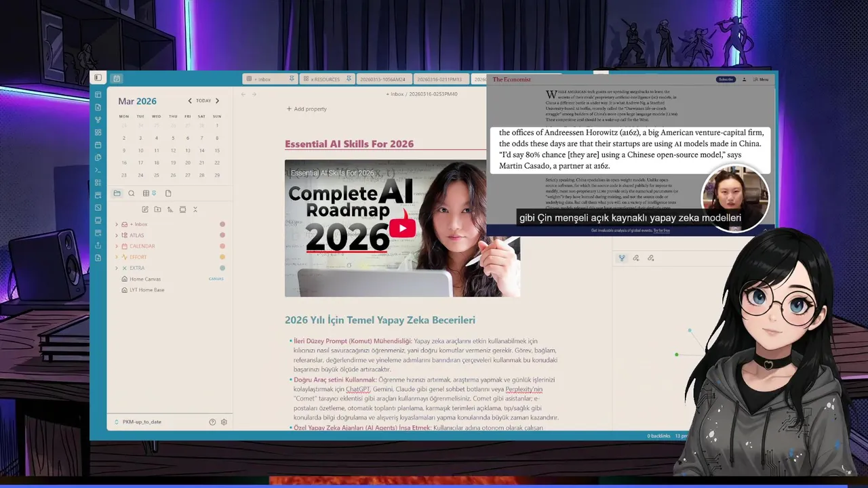Click the ATLAS folder color dot
Screen dimensions: 868x488
click(222, 235)
